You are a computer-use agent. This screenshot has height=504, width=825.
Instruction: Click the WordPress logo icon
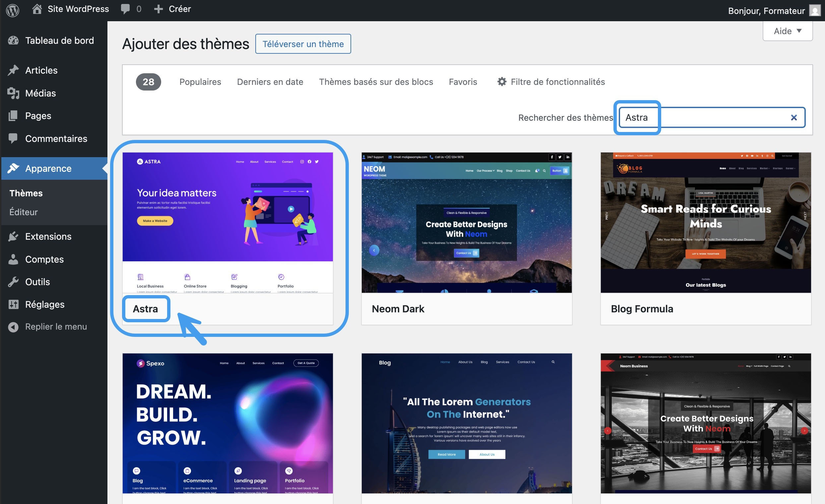coord(12,10)
